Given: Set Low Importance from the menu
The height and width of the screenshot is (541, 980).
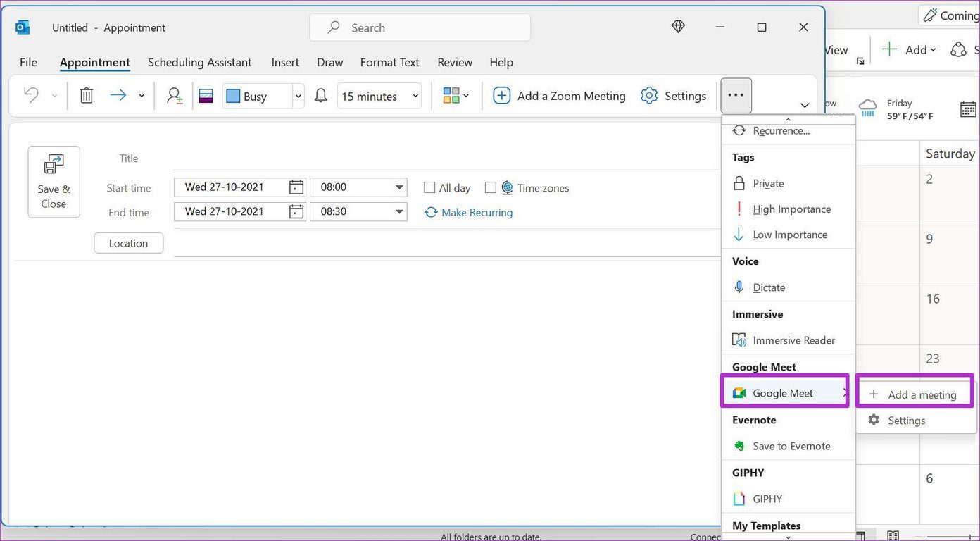Looking at the screenshot, I should click(789, 235).
